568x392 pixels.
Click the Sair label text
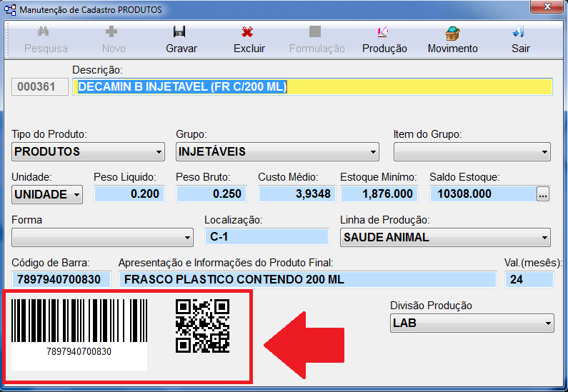(x=521, y=49)
